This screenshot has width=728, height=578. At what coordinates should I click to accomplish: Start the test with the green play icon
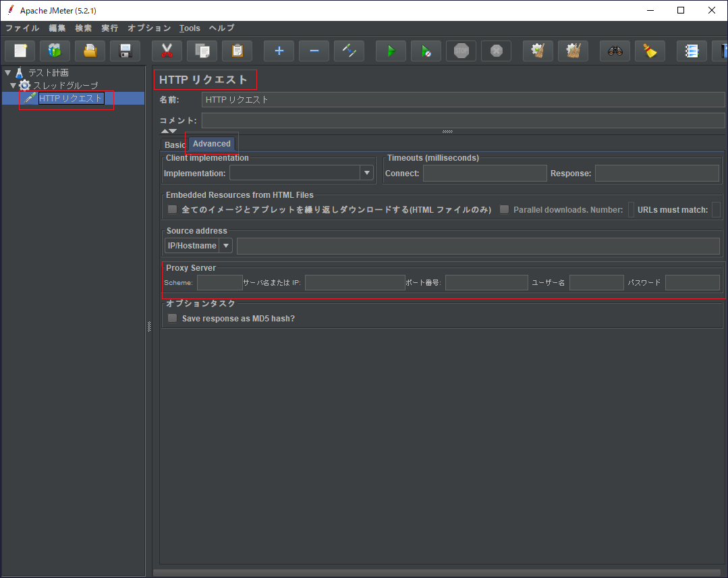click(x=391, y=50)
